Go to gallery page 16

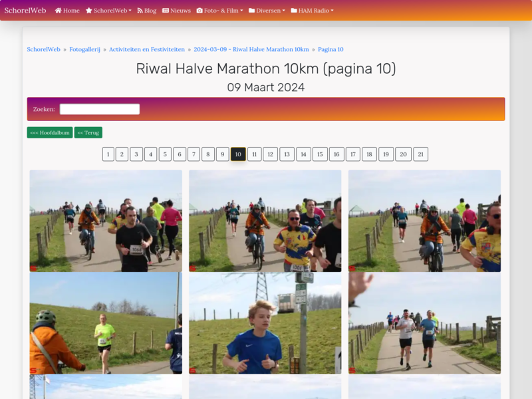coord(336,154)
